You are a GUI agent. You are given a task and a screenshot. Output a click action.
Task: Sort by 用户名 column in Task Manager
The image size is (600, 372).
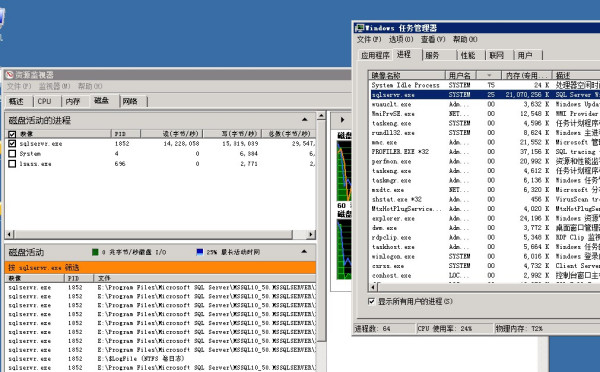tap(461, 75)
